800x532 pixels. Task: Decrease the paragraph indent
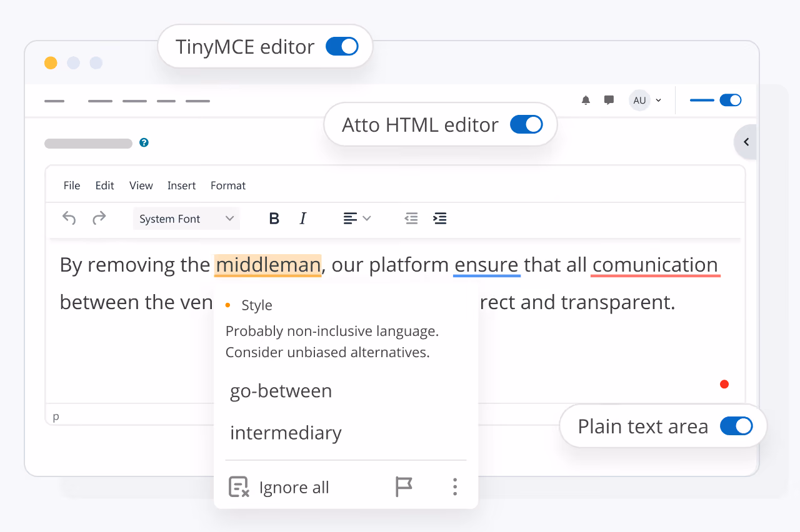411,219
